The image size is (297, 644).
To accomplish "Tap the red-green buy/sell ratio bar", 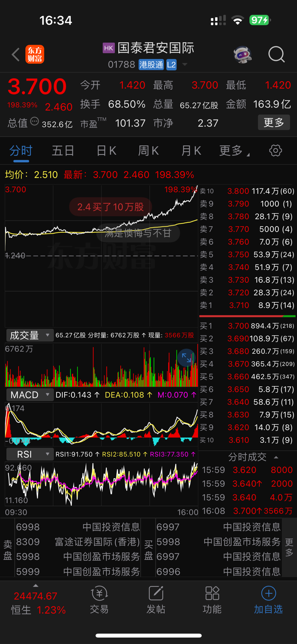I will [247, 316].
